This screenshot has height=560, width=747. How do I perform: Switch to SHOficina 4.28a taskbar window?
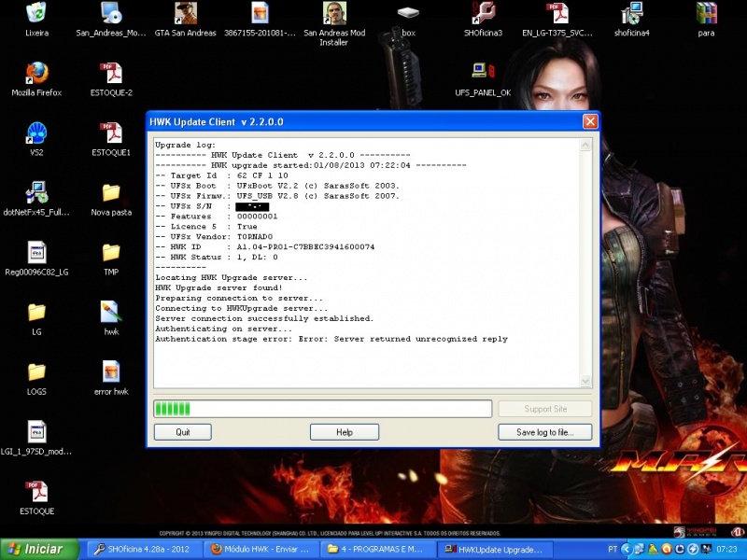146,549
